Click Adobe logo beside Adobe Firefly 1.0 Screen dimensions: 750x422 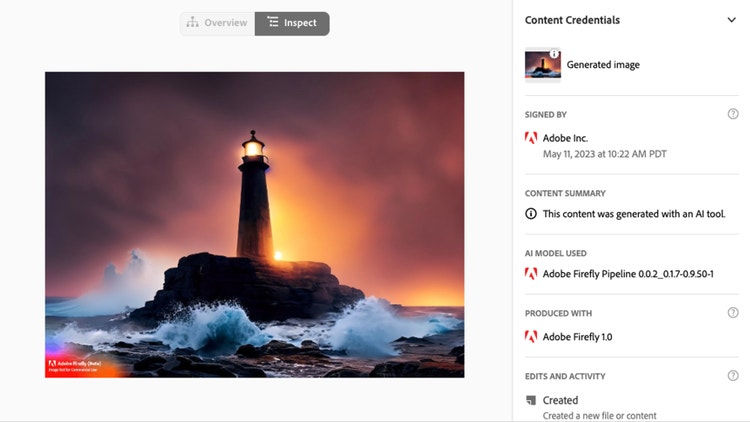pos(531,336)
